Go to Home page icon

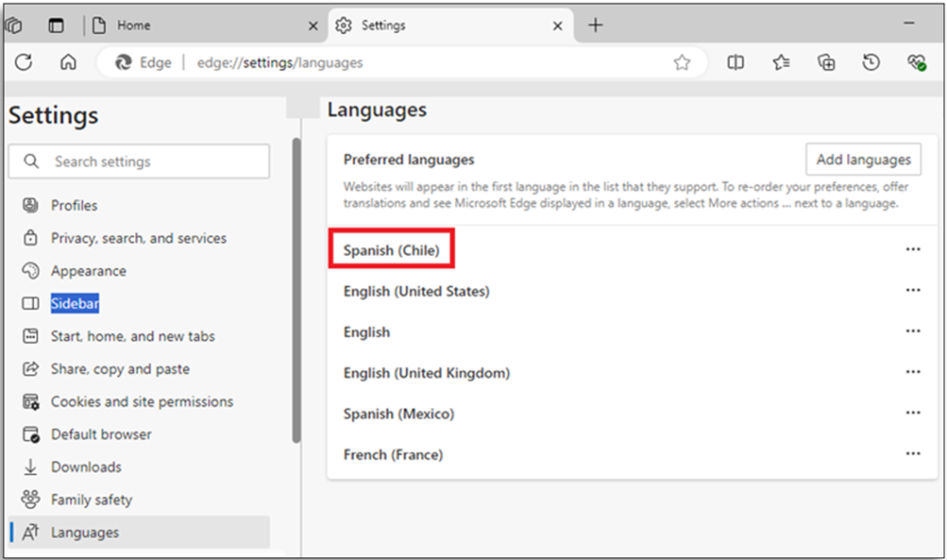(x=68, y=63)
